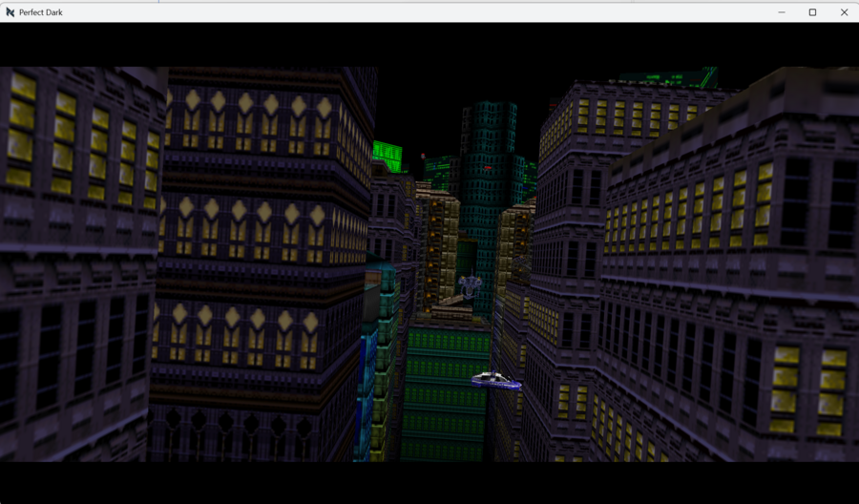Click the black letterbox bar above the cutscene
Viewport: 859px width, 504px height.
click(x=429, y=44)
